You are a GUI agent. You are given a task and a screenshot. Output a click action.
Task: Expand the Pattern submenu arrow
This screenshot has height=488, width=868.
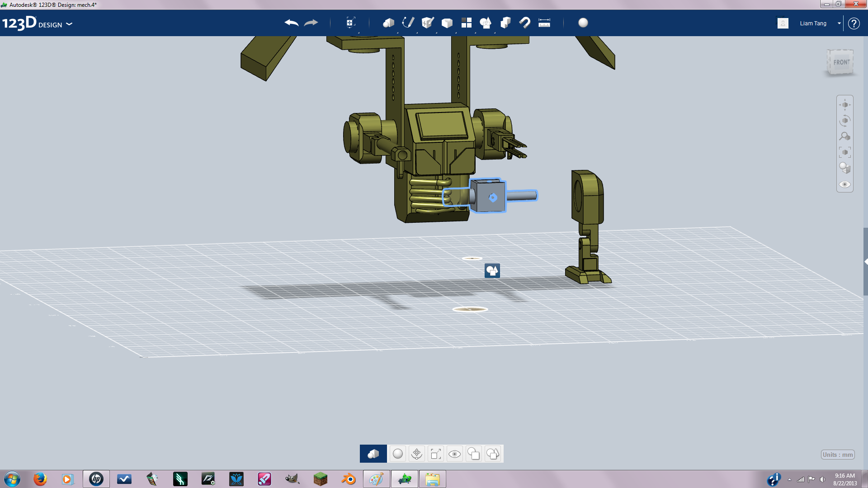pos(476,33)
